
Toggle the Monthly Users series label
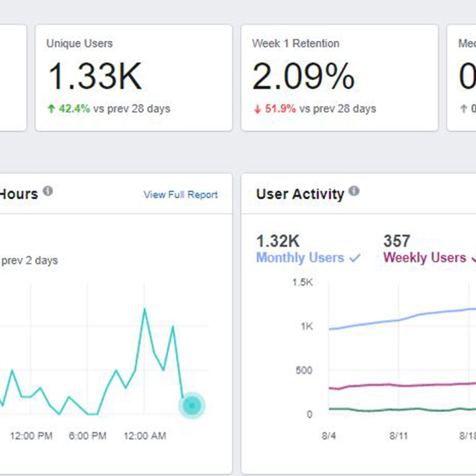point(300,258)
